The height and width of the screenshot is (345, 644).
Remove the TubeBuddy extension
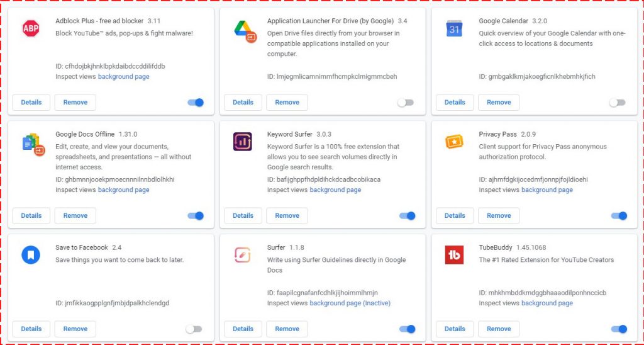pyautogui.click(x=499, y=329)
